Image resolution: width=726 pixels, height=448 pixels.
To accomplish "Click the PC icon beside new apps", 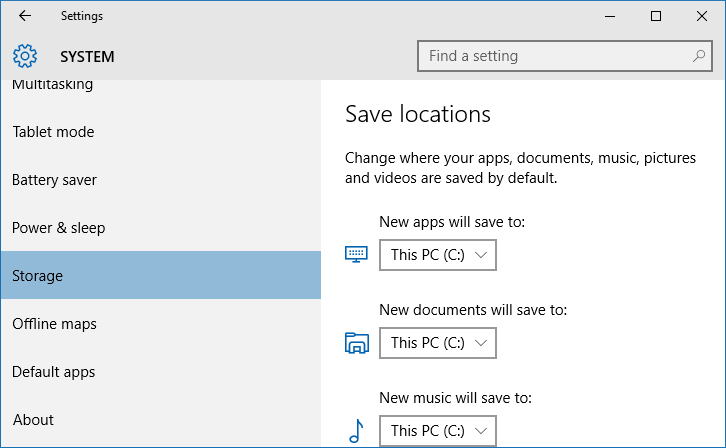I will (356, 254).
